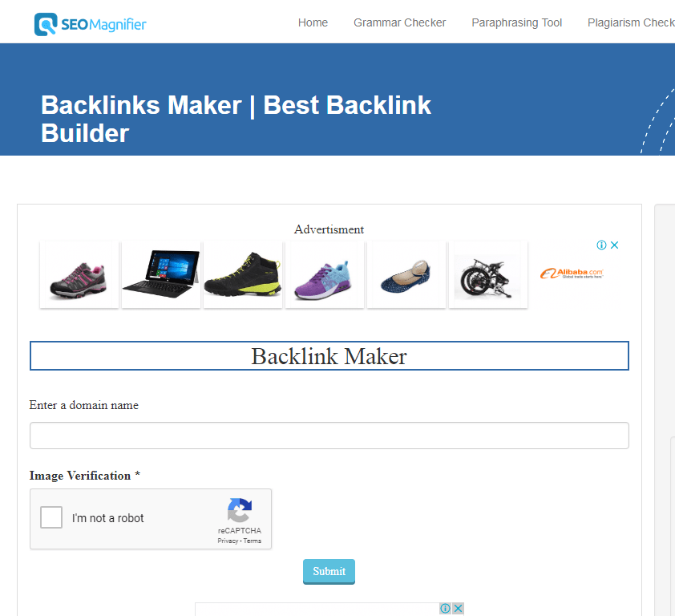Select the Windows tablet laptop ad

pos(161,275)
